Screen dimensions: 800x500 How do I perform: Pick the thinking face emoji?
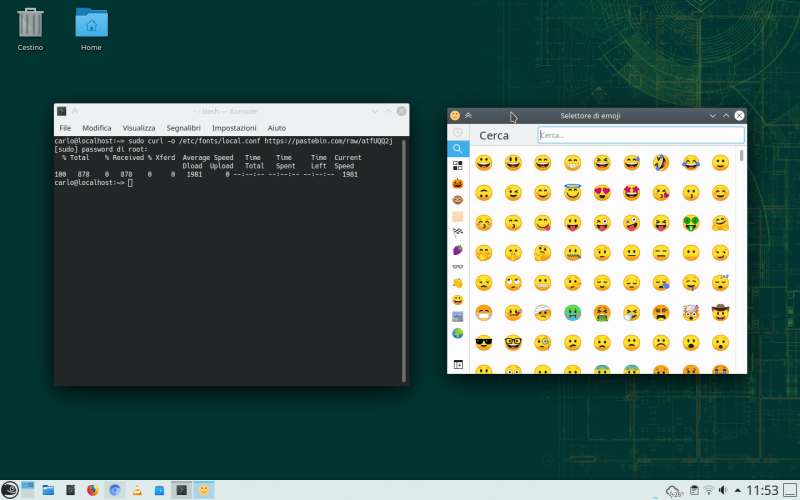pyautogui.click(x=542, y=253)
